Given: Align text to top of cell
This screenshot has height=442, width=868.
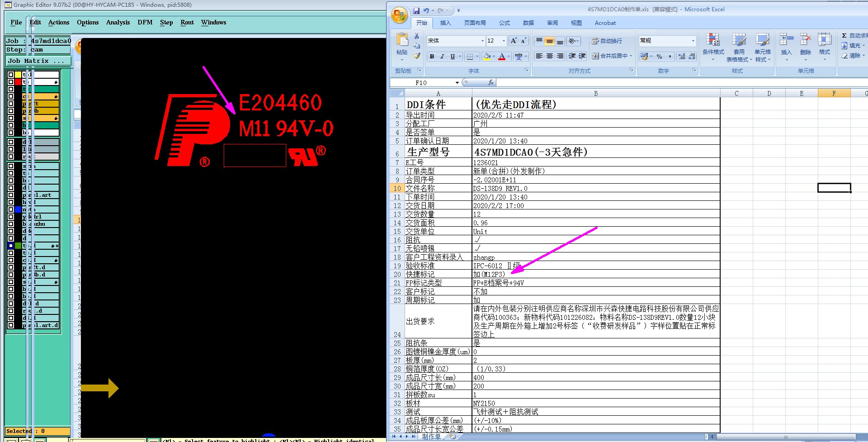Looking at the screenshot, I should pos(539,41).
